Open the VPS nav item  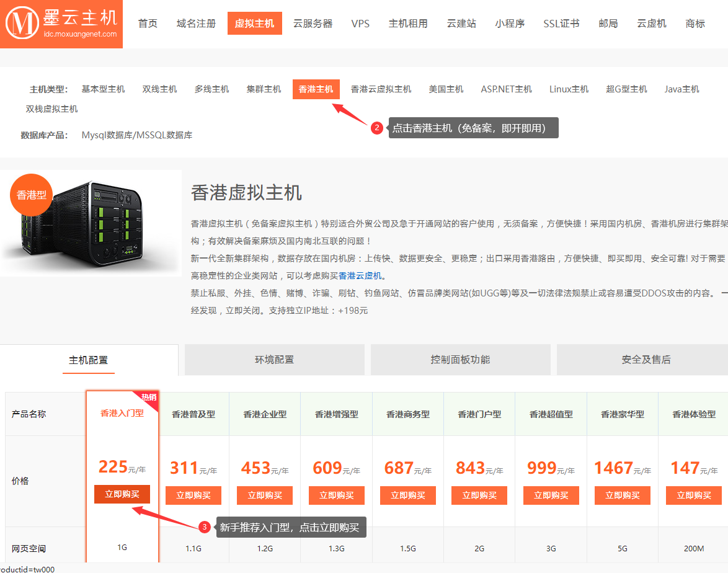coord(360,24)
